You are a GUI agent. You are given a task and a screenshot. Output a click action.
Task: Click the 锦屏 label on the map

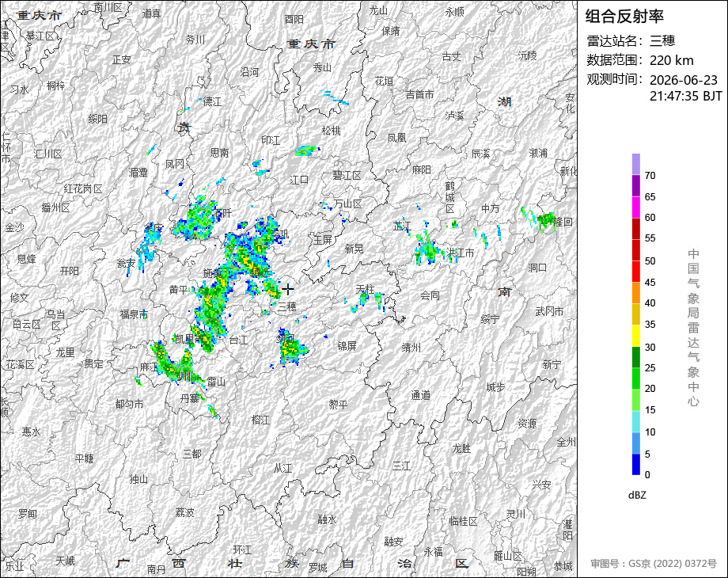pos(347,346)
